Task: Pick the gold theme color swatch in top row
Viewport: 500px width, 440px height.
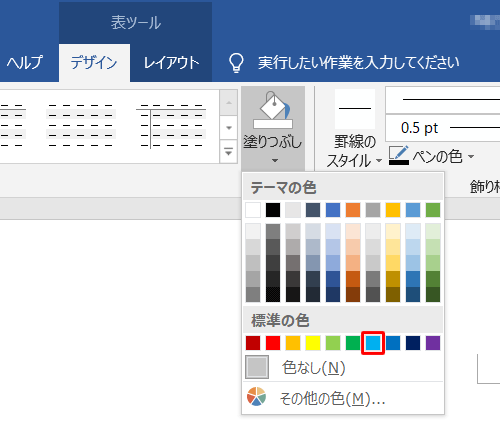Action: pos(393,210)
